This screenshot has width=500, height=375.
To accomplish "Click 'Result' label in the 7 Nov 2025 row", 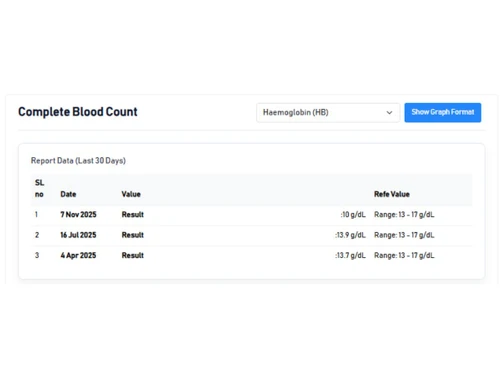I will click(133, 215).
